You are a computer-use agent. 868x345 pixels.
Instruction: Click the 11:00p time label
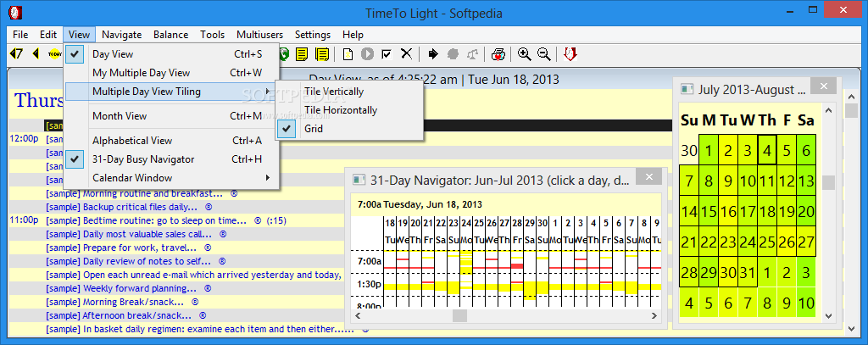[24, 220]
